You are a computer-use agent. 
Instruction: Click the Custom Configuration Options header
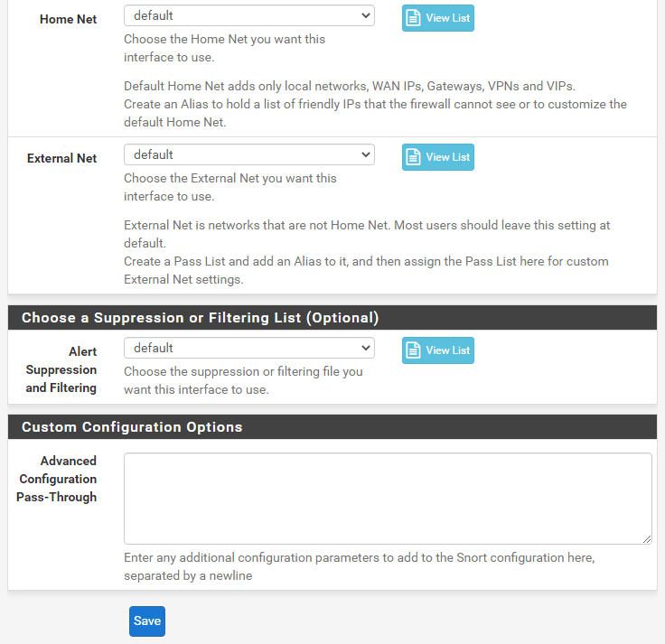132,427
